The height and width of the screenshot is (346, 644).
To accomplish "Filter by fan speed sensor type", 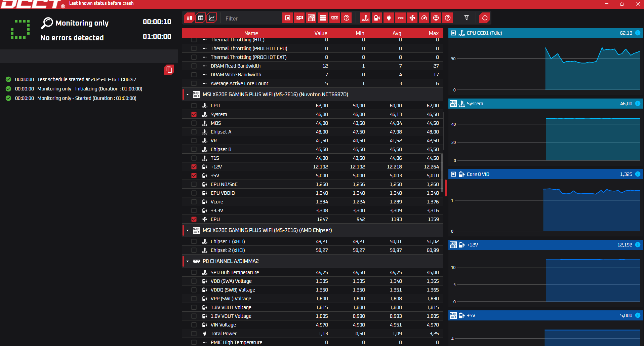I will tap(412, 18).
